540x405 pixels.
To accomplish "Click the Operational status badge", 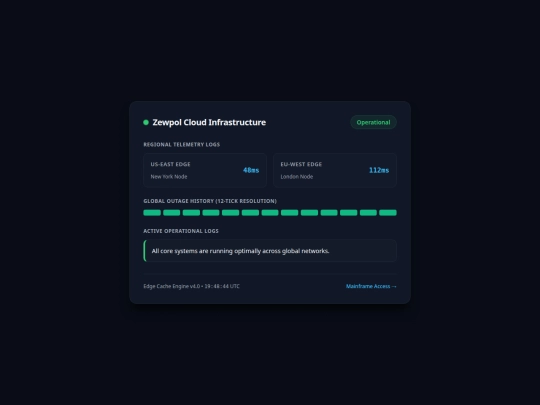I will pos(373,122).
